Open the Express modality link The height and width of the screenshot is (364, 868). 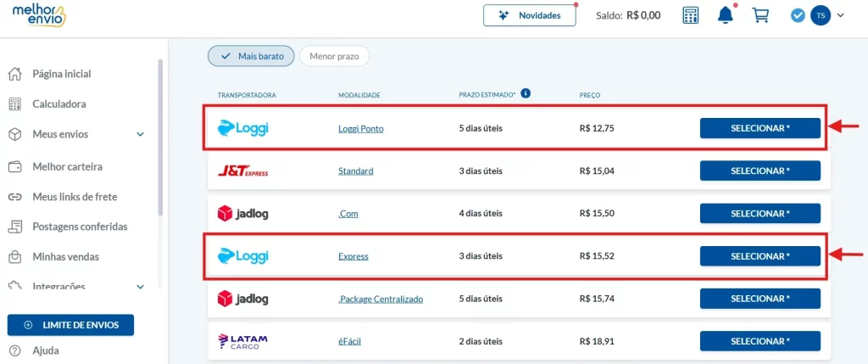point(353,256)
